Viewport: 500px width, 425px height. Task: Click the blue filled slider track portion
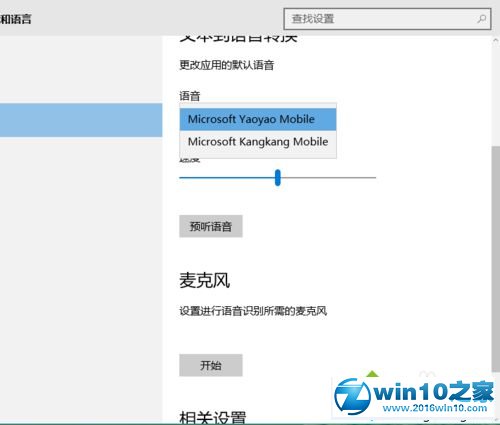(227, 178)
